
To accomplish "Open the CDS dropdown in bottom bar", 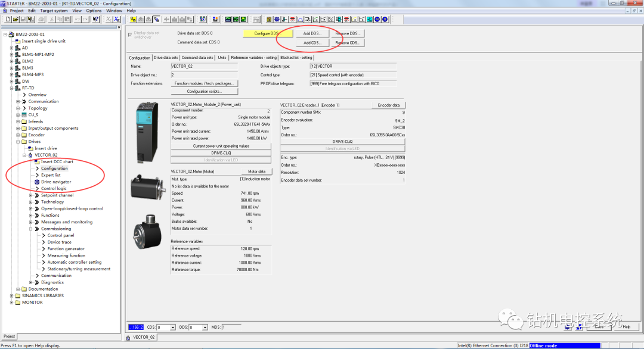I will pos(172,328).
